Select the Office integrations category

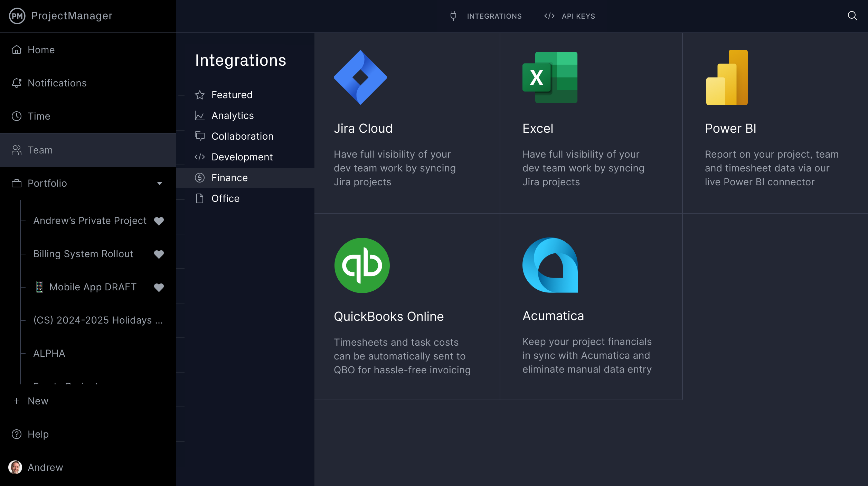pos(245,198)
